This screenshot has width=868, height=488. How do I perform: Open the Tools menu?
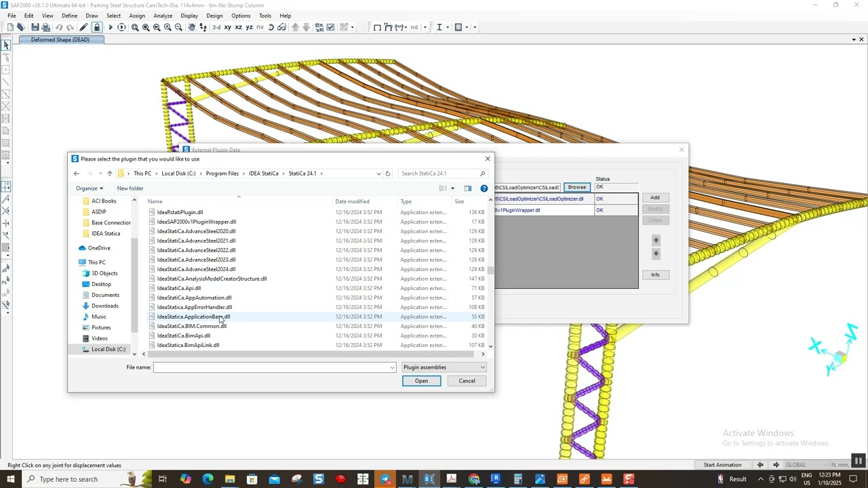pyautogui.click(x=265, y=16)
